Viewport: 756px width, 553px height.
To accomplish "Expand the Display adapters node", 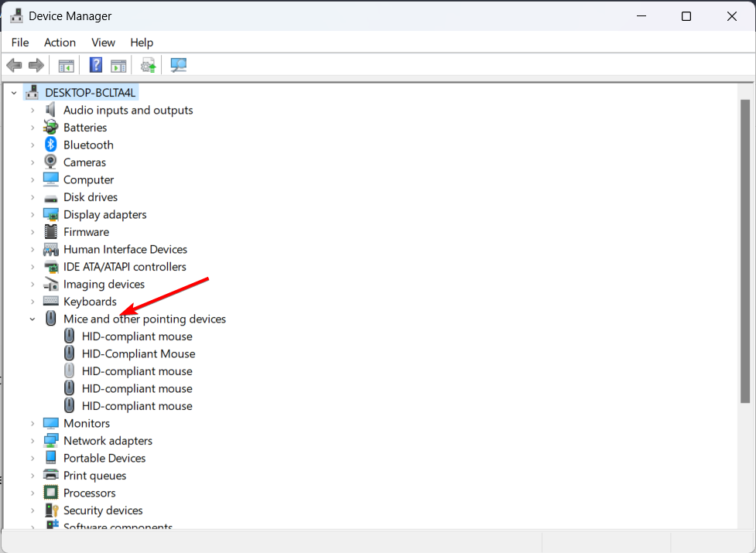I will coord(32,214).
